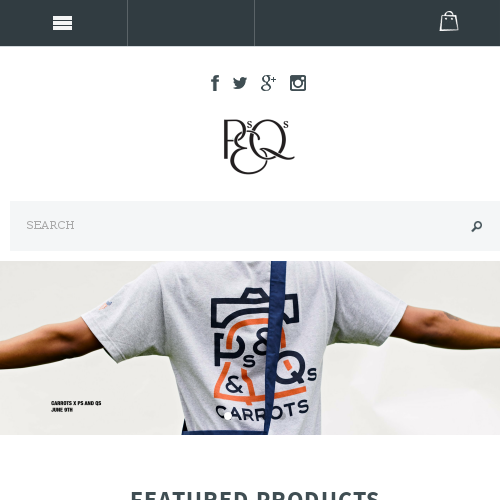Submit search with the magnifying glass

click(x=477, y=226)
